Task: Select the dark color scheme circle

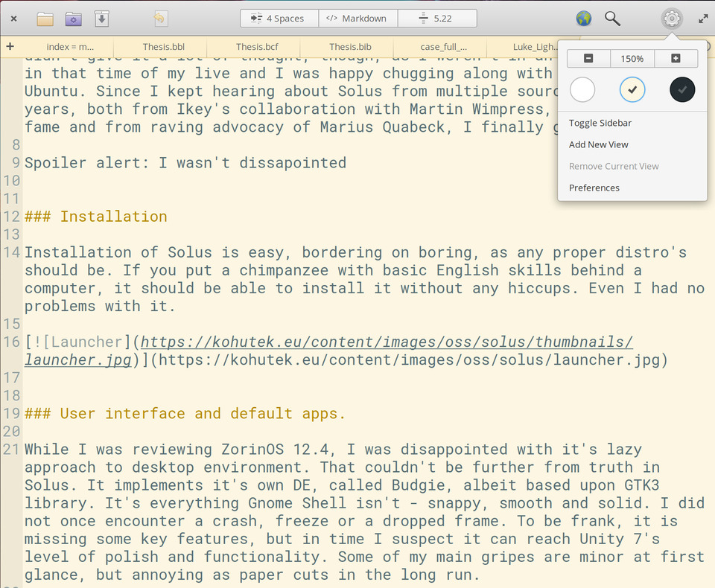Action: pos(682,89)
